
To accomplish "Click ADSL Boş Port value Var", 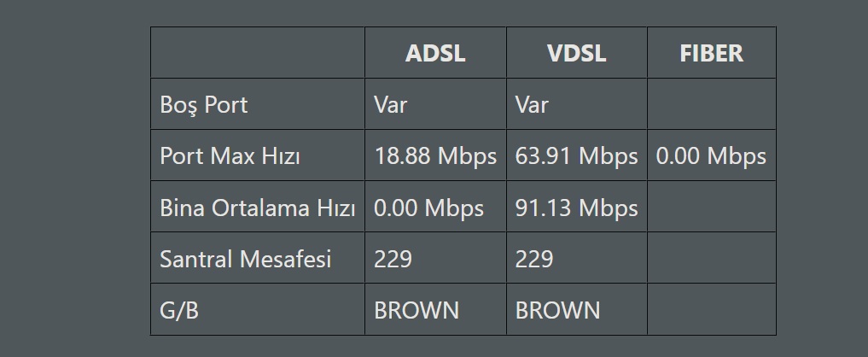I will click(x=391, y=105).
